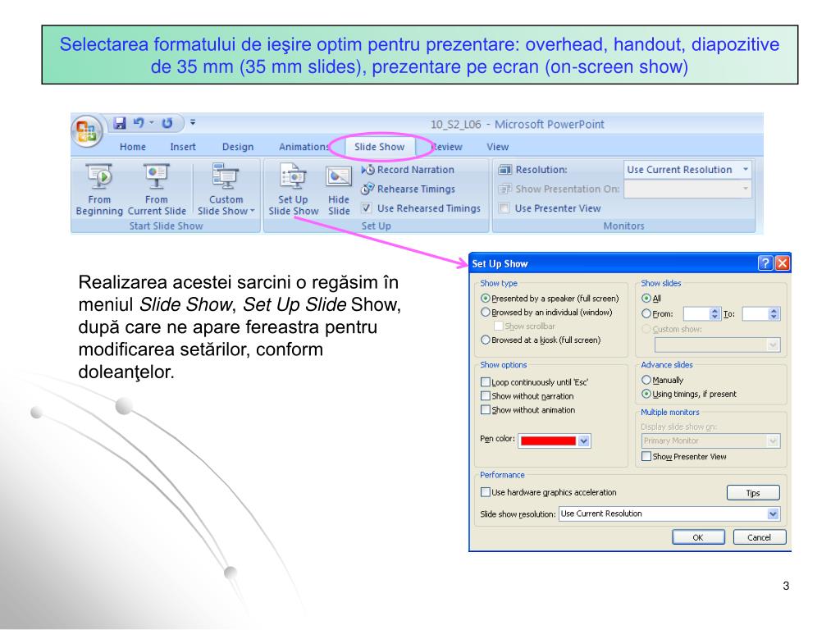The height and width of the screenshot is (630, 840).
Task: Click the Redo icon in Quick Access toolbar
Action: pyautogui.click(x=167, y=123)
